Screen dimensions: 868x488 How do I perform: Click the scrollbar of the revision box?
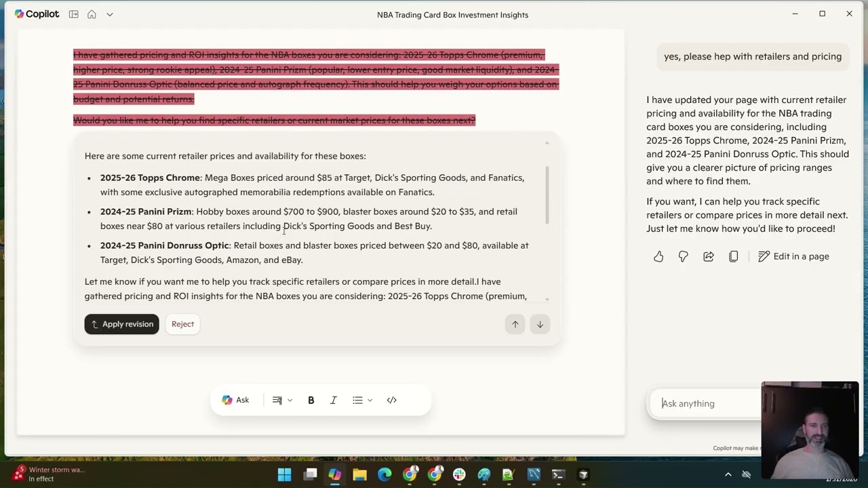547,195
